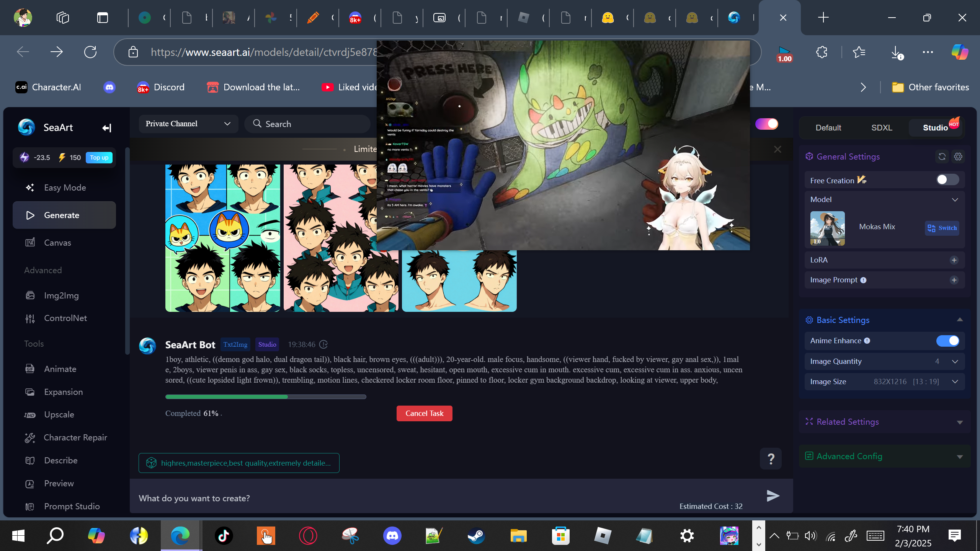Click Switch to change the model
Viewport: 980px width, 551px height.
(x=942, y=228)
